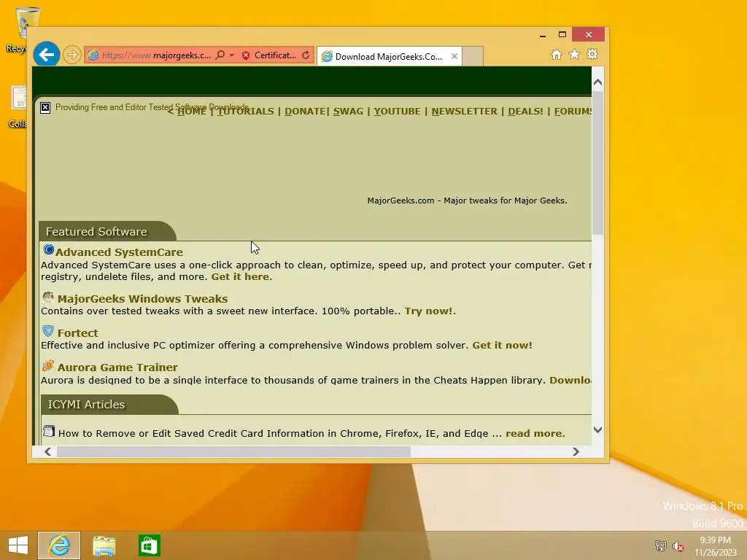The height and width of the screenshot is (560, 747).
Task: Click the horizontal scrollbar left arrow
Action: 47,451
